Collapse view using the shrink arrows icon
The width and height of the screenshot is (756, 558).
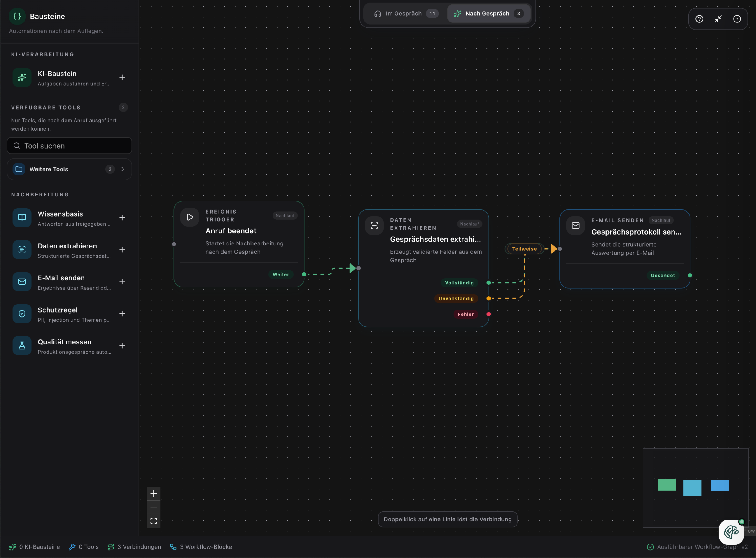[x=718, y=19]
